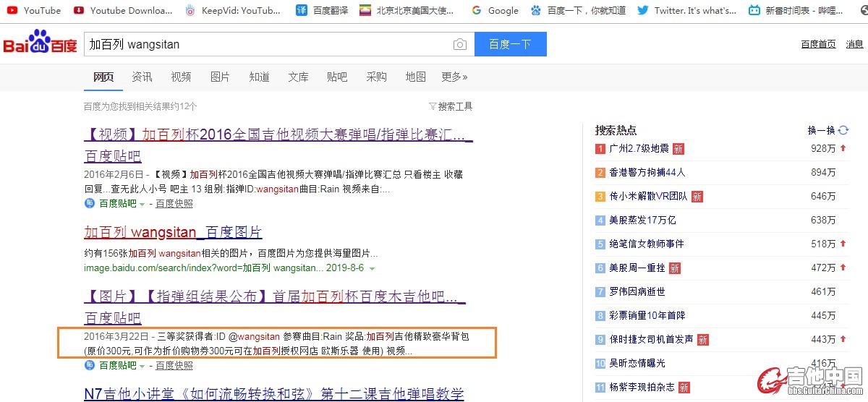Open result 加百列 wangsitan_百度图片

pos(173,232)
